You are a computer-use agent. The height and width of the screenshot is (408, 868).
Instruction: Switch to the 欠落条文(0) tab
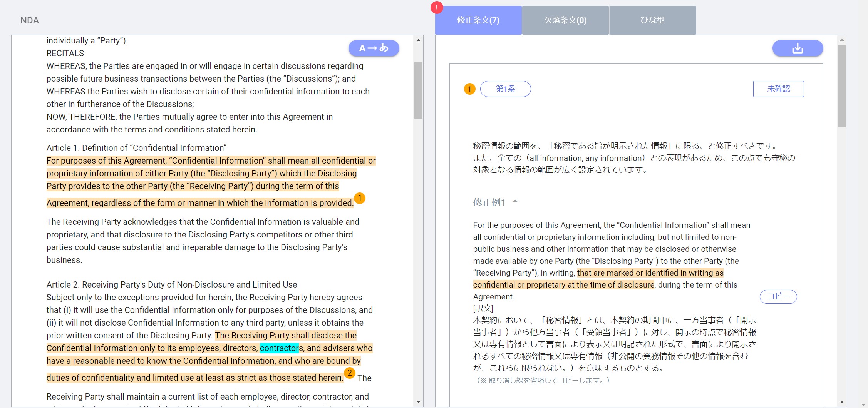(x=565, y=20)
